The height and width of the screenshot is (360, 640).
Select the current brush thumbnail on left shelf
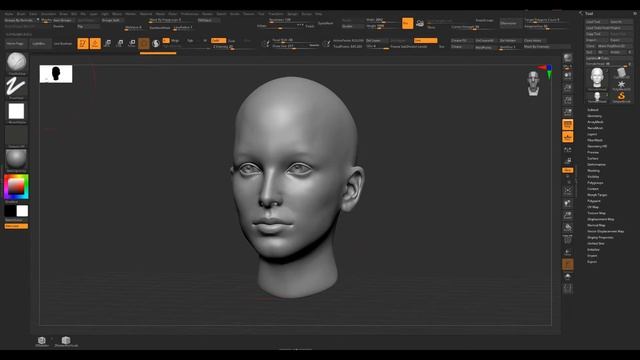[17, 62]
